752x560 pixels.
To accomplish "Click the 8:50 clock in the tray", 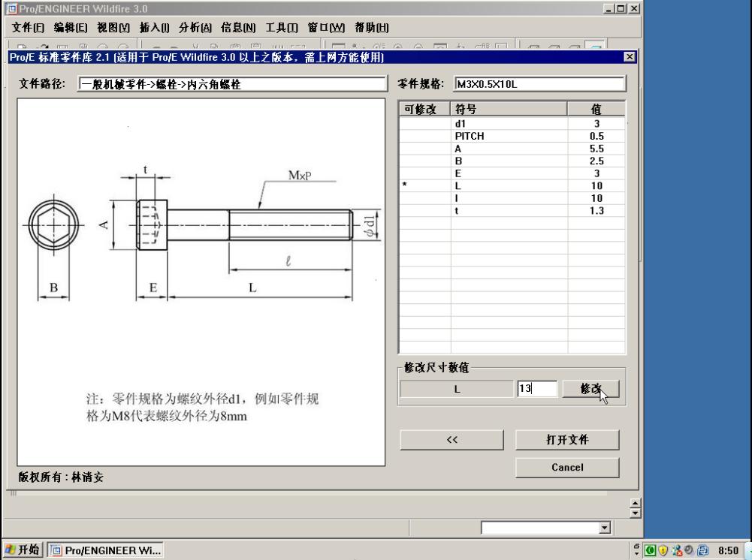I will (728, 550).
